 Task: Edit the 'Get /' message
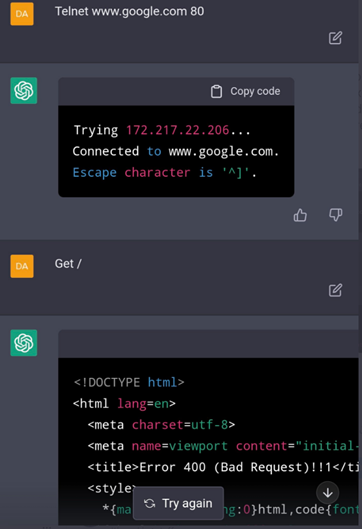[335, 290]
